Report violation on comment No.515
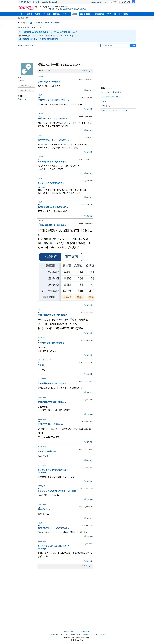 (88, 561)
